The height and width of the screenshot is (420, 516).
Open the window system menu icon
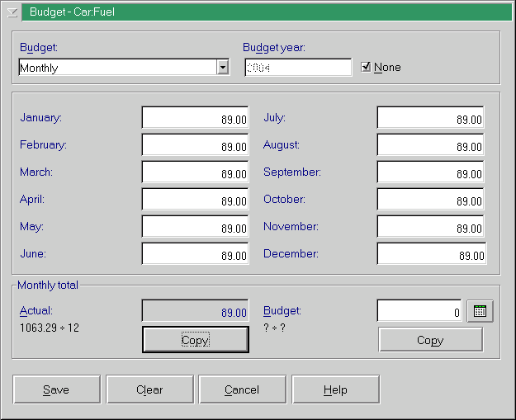(x=12, y=12)
